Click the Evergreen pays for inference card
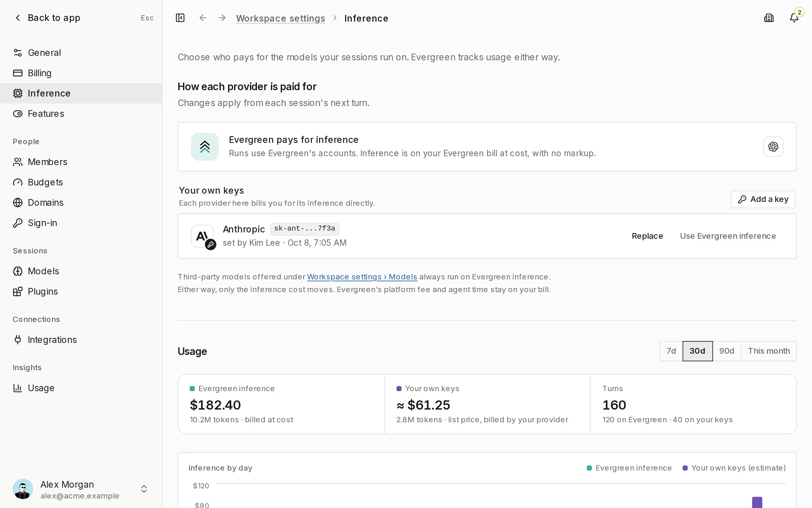 [487, 146]
